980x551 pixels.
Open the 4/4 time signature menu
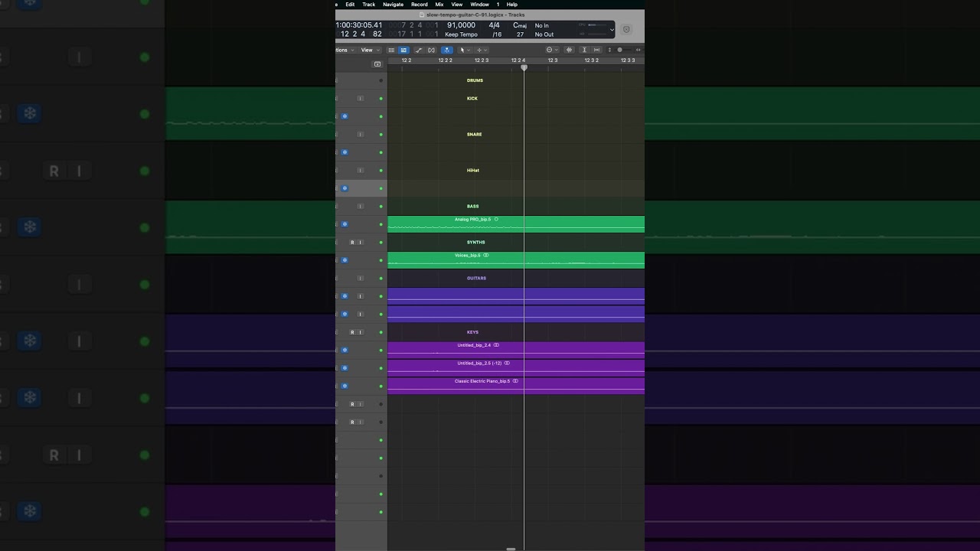click(495, 25)
